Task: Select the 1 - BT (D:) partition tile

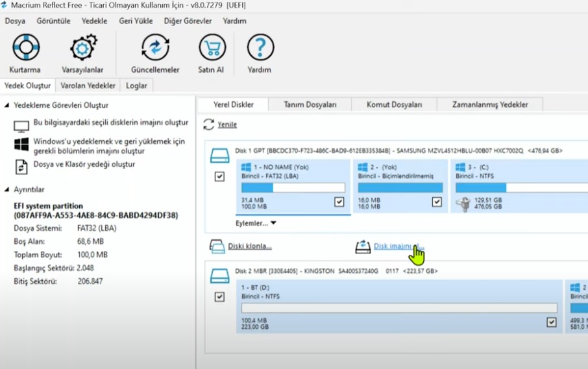Action: (x=399, y=307)
